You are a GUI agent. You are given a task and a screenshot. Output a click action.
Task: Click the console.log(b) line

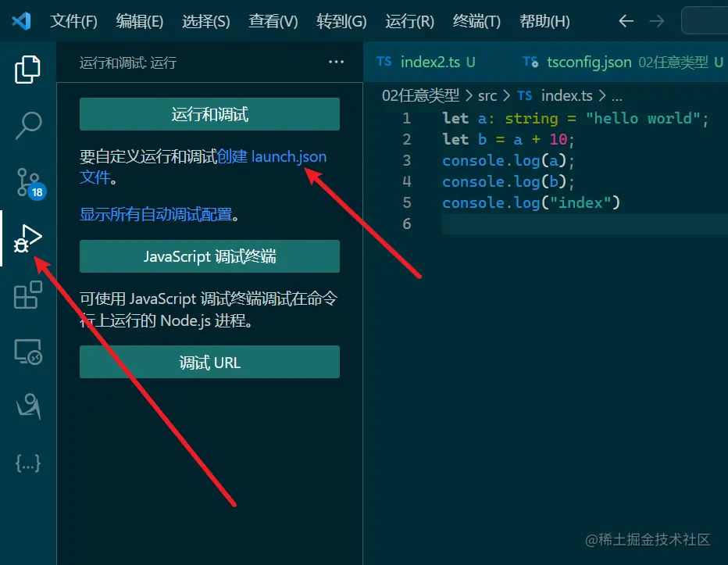point(508,181)
